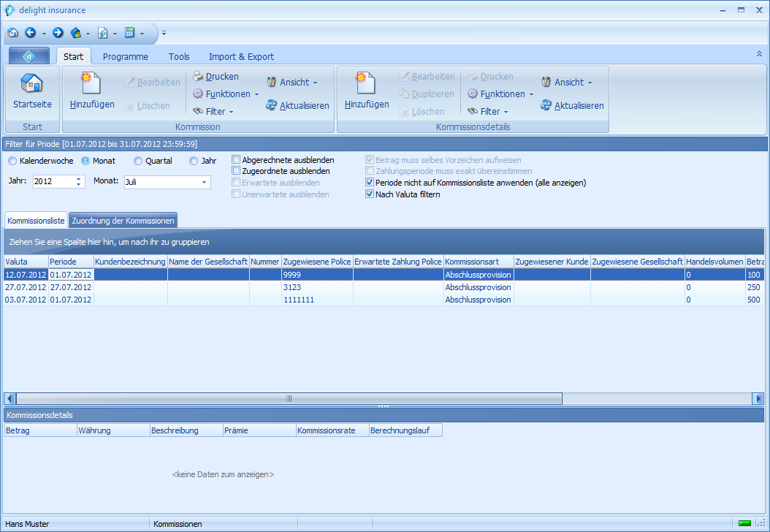Click Aktualisieren in the Kommissionsdetails group
770x532 pixels.
click(x=572, y=106)
